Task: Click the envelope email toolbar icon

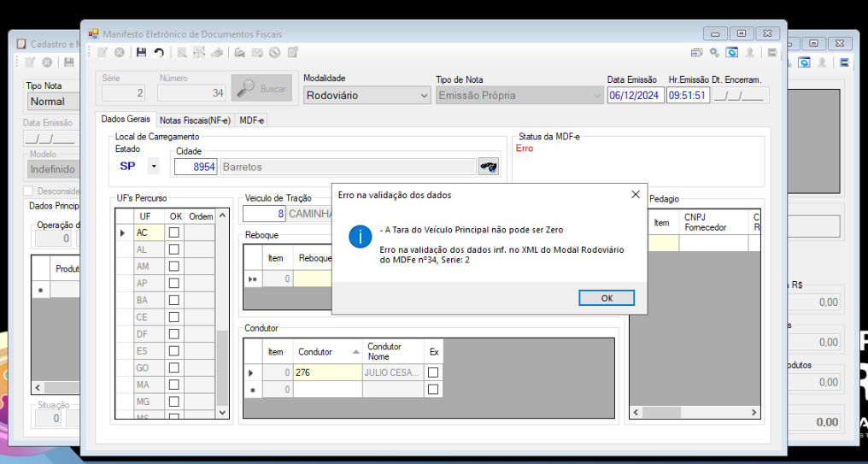Action: pyautogui.click(x=257, y=53)
